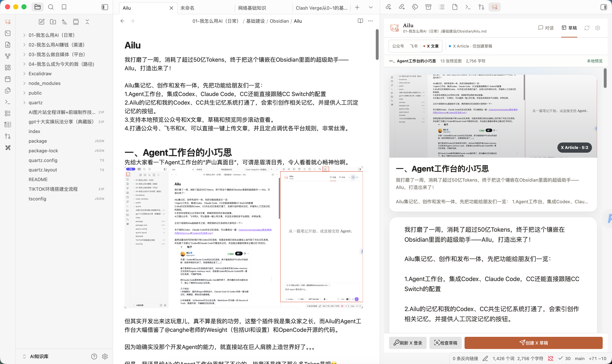Select the 公众号 platform tab
Screen dimensions: 612x364
398,46
